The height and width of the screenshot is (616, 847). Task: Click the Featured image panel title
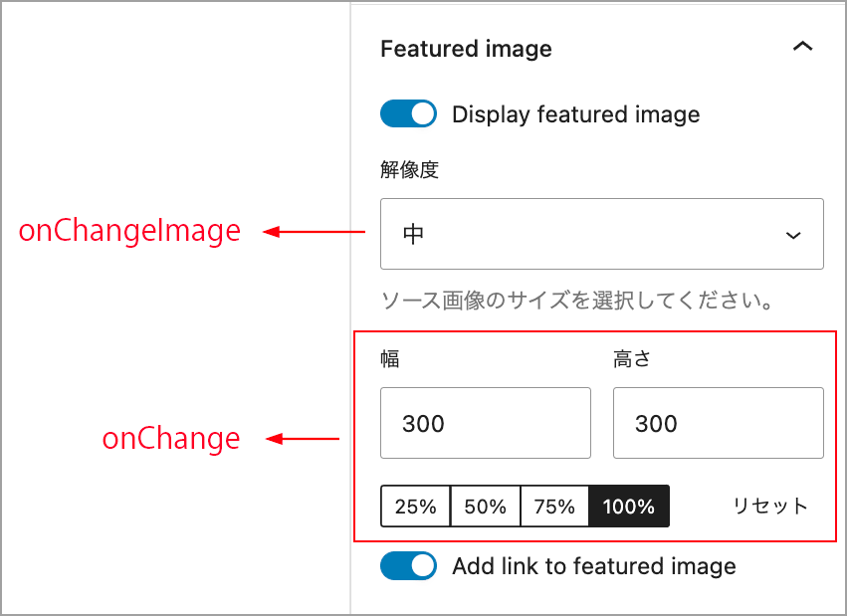pyautogui.click(x=466, y=49)
